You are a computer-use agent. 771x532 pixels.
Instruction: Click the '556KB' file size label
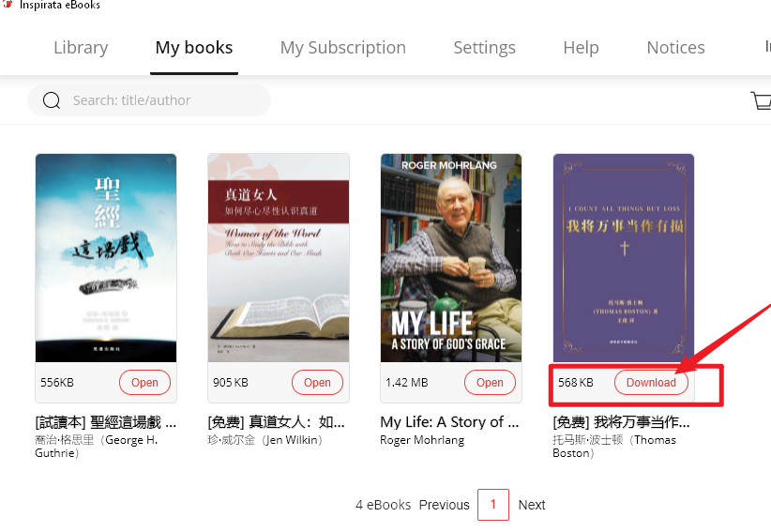57,383
